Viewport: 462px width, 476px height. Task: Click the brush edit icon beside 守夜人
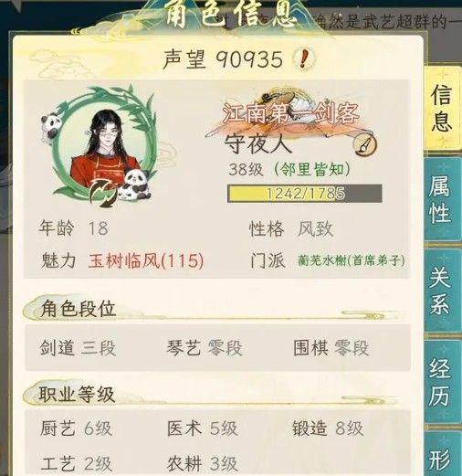(x=364, y=144)
